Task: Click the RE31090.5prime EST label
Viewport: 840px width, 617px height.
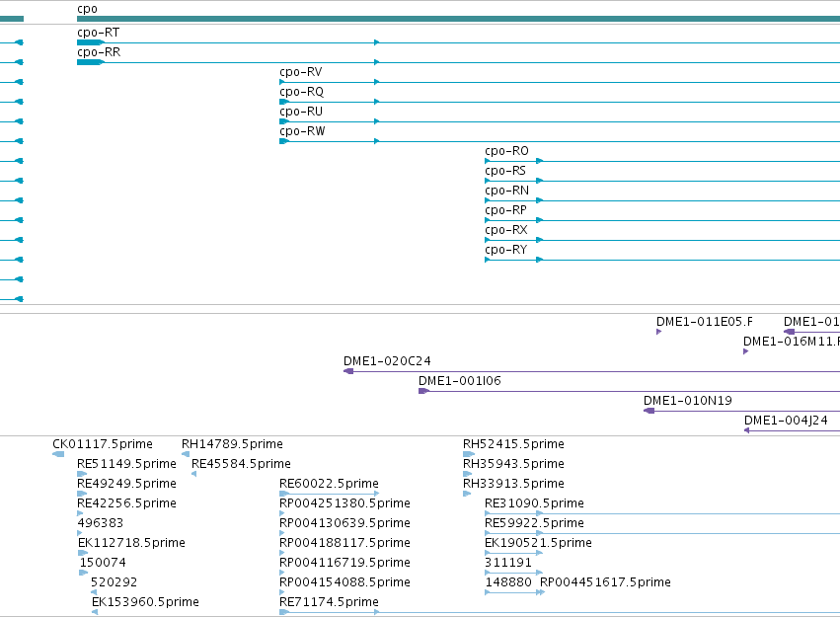Action: coord(534,504)
